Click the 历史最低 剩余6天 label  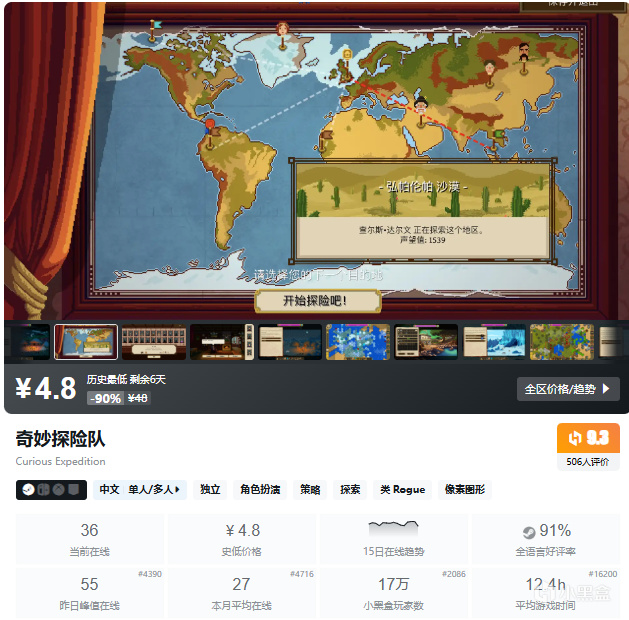click(x=126, y=379)
